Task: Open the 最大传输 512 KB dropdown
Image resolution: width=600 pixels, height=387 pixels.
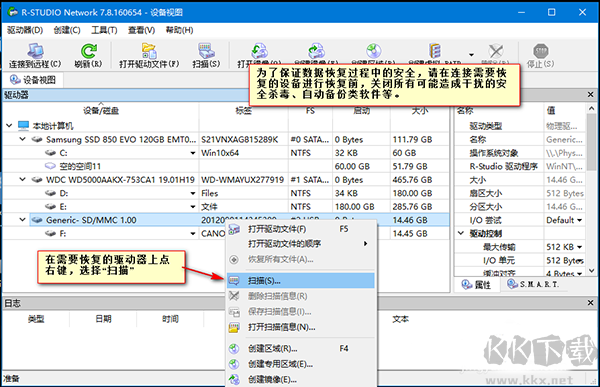Action: [x=579, y=247]
